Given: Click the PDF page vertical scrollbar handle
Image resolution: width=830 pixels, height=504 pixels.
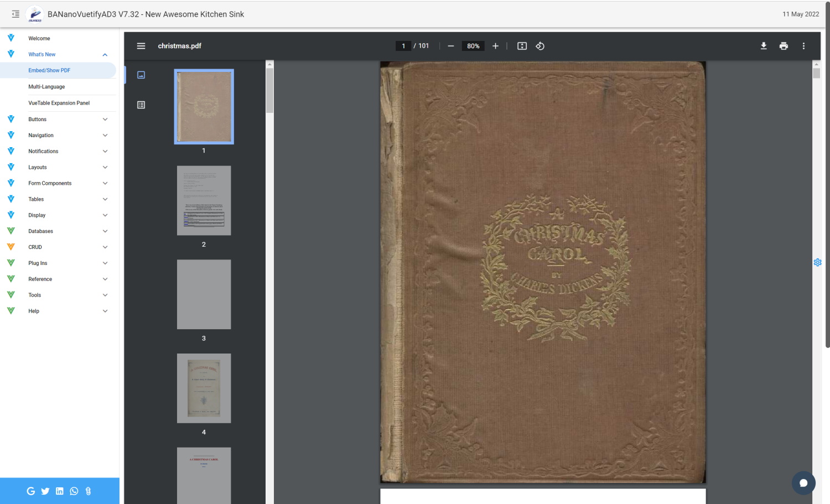Looking at the screenshot, I should 816,73.
